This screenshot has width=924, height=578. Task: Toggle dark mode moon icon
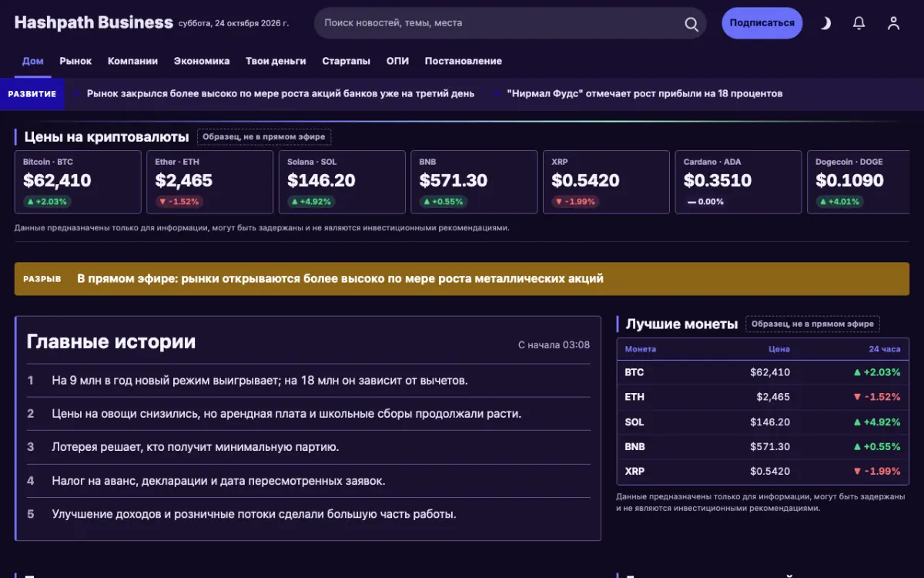825,23
